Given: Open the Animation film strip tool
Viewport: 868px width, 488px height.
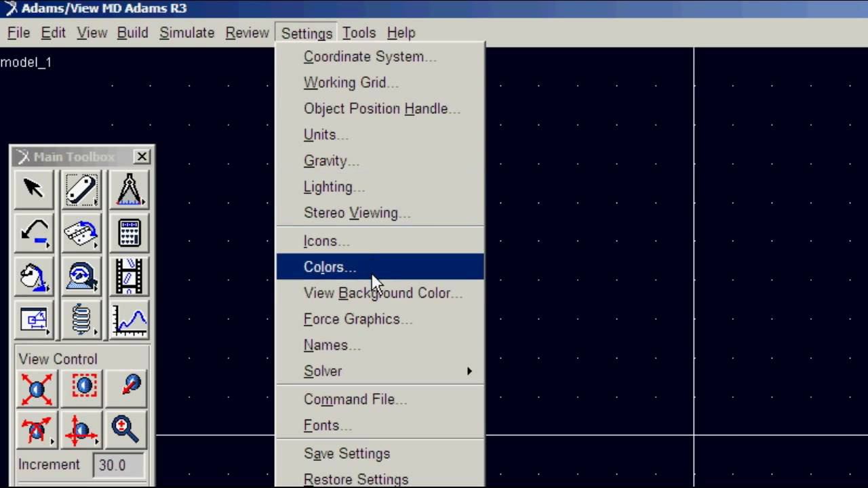Looking at the screenshot, I should (x=129, y=277).
